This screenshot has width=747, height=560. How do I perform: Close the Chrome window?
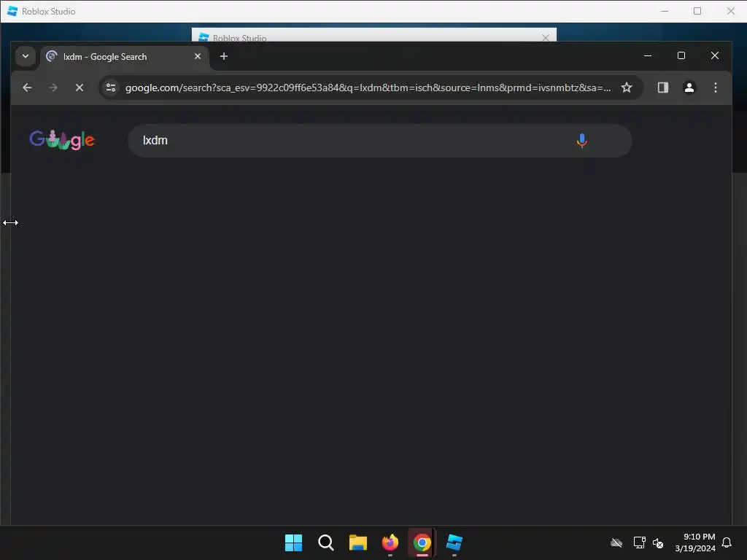click(715, 55)
